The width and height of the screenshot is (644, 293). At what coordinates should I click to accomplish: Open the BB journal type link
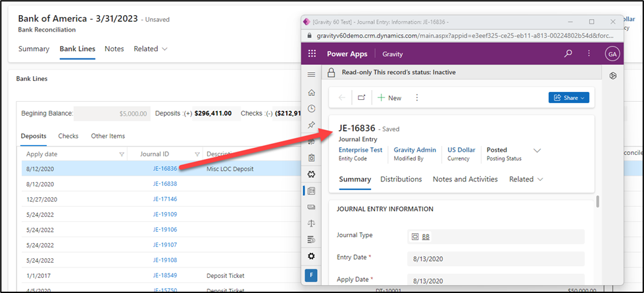click(x=426, y=237)
